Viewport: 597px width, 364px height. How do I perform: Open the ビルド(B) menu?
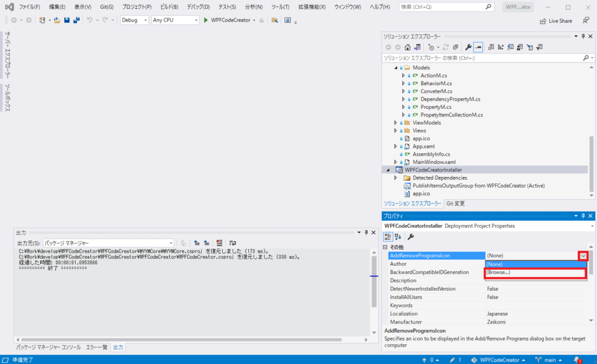168,7
